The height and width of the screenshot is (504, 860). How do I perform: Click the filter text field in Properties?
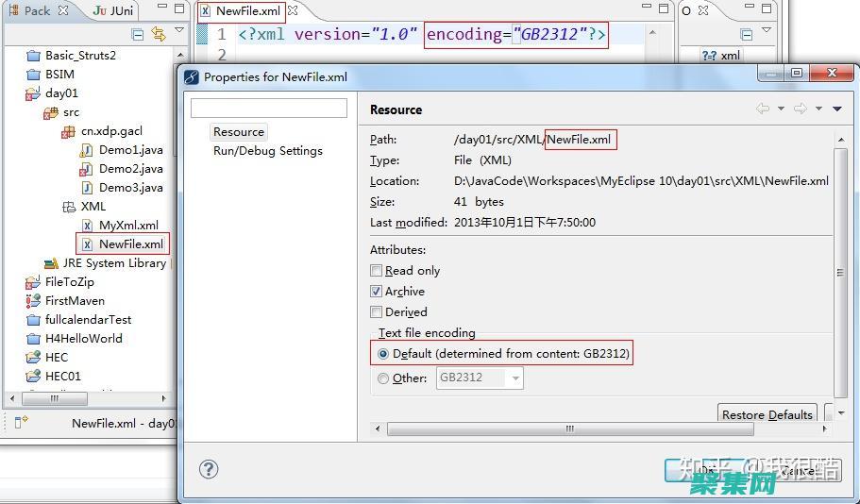pyautogui.click(x=269, y=109)
